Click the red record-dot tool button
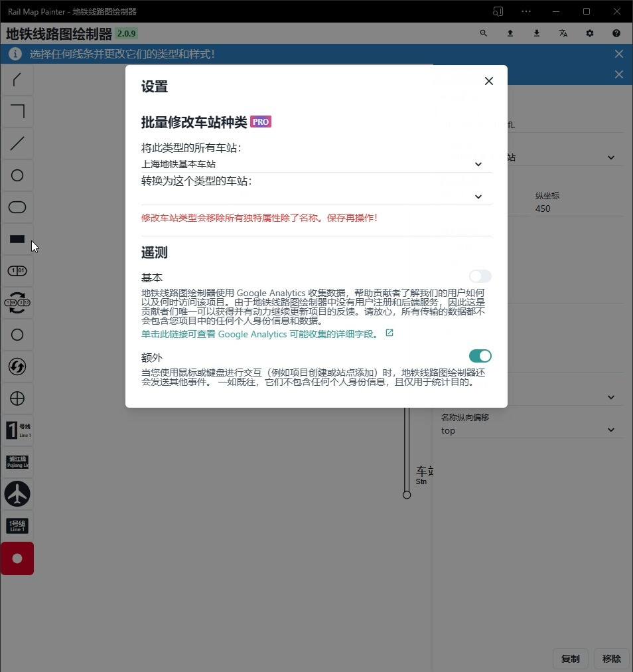The height and width of the screenshot is (672, 633). 17,558
